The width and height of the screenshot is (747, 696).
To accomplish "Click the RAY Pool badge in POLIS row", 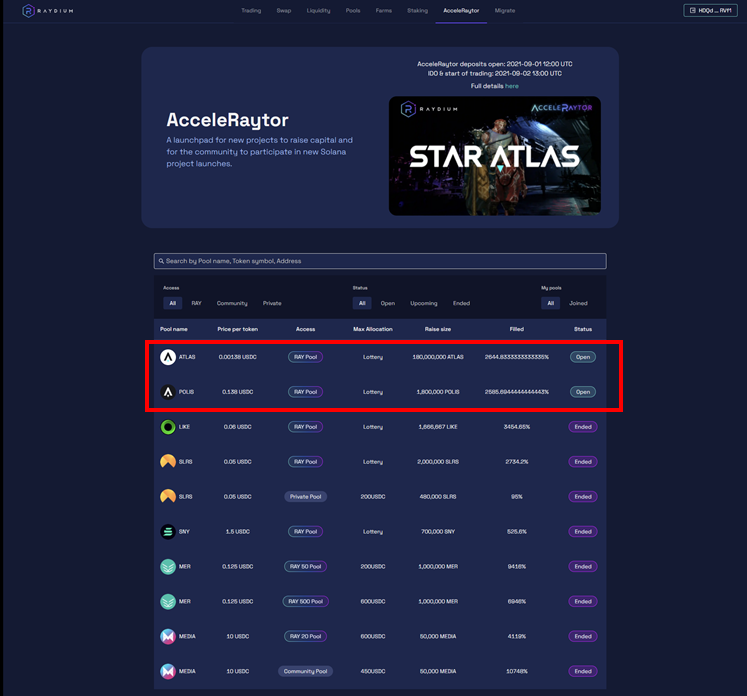I will point(305,392).
